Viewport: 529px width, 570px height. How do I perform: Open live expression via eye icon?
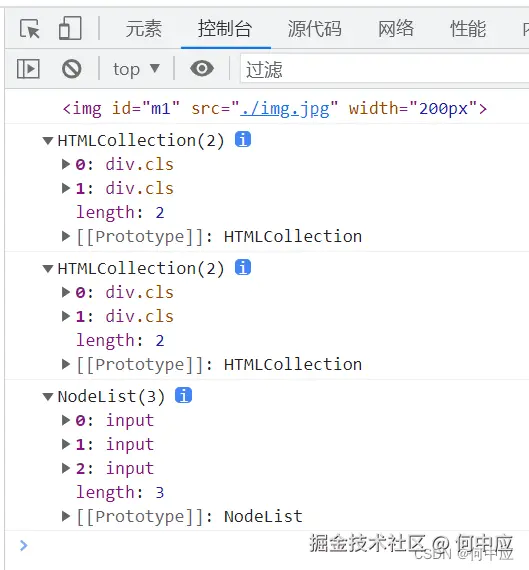202,68
